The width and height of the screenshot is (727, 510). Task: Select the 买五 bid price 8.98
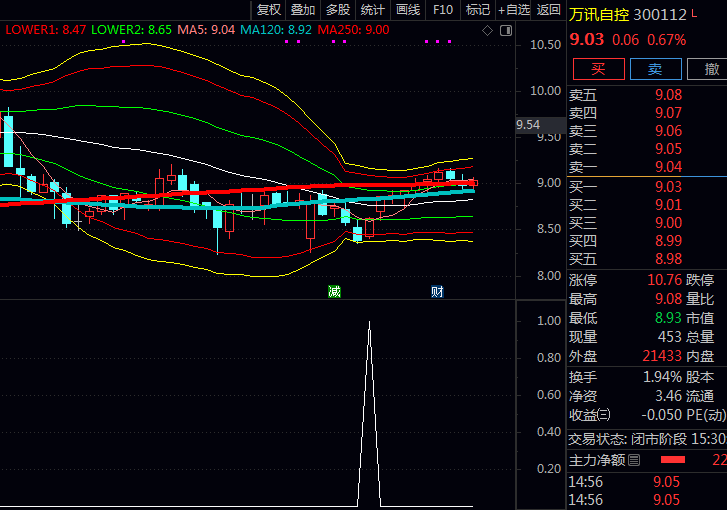(668, 259)
